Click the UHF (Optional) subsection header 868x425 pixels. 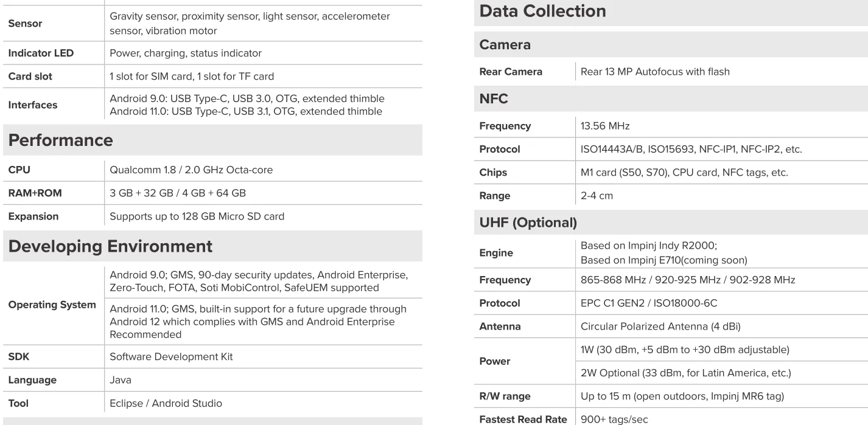[x=528, y=223]
